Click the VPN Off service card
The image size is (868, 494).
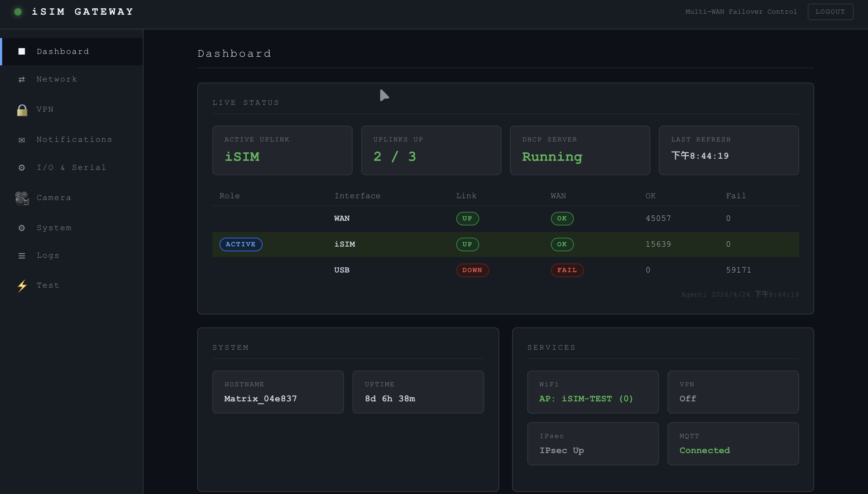[733, 392]
